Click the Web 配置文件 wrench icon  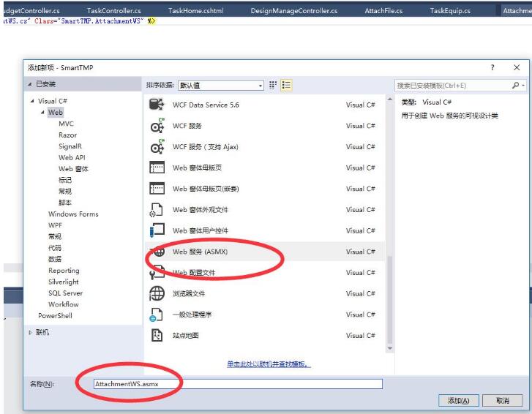click(157, 273)
